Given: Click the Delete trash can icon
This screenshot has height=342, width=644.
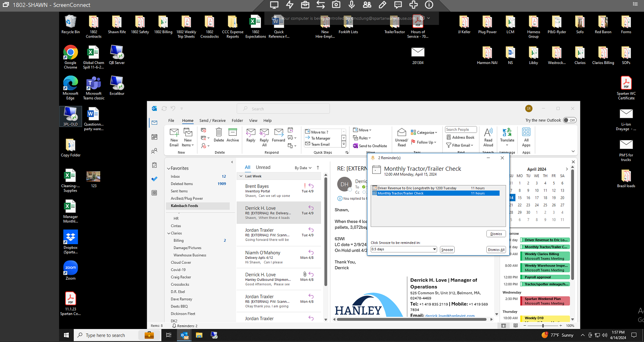Looking at the screenshot, I should 219,135.
